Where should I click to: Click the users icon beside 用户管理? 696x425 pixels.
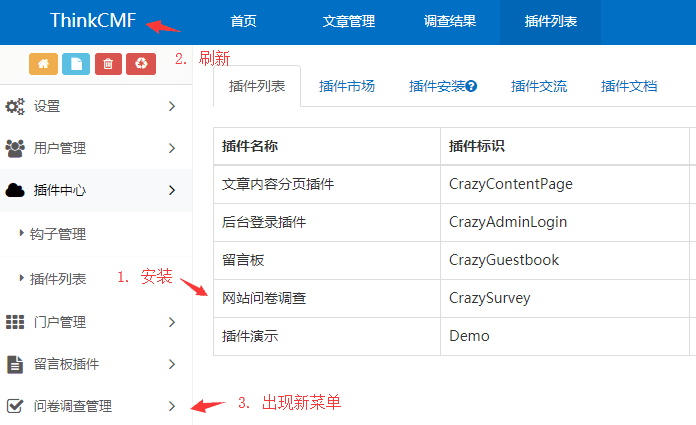(x=15, y=148)
